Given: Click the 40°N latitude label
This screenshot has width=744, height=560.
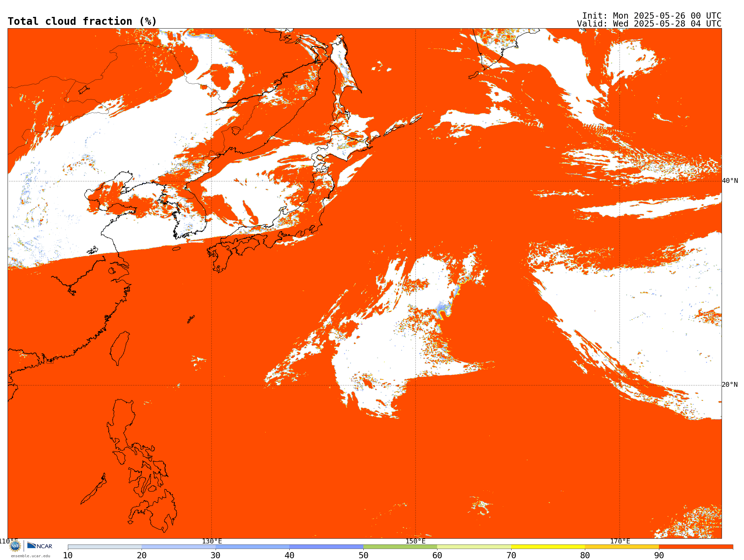Looking at the screenshot, I should point(730,181).
